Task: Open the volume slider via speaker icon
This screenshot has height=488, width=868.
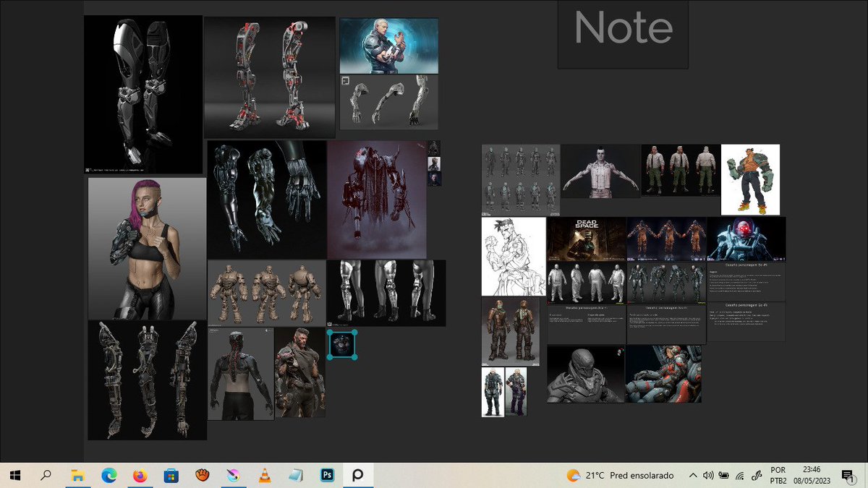Action: pos(709,476)
